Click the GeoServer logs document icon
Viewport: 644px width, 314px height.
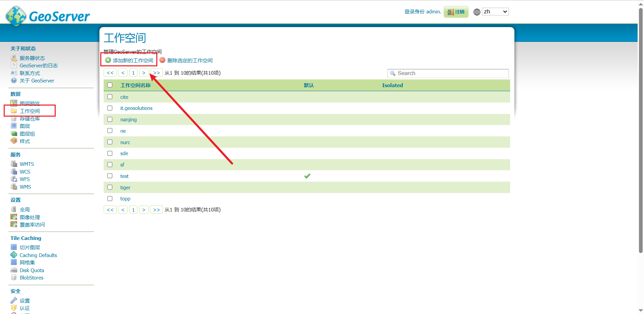click(x=14, y=65)
